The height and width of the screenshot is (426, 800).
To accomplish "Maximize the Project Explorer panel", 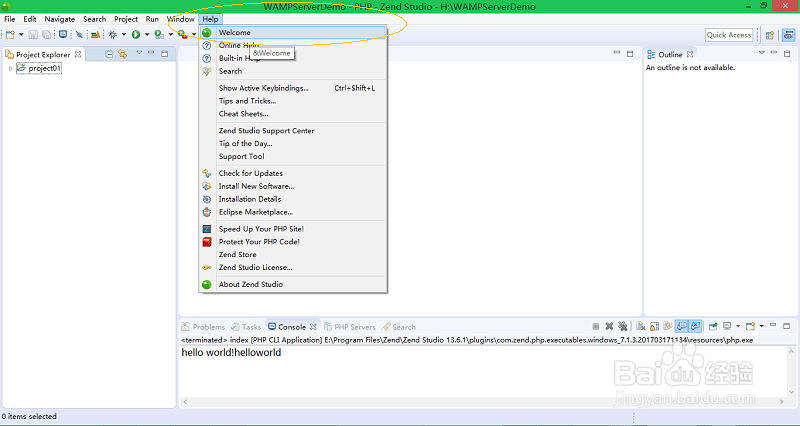I will (x=164, y=54).
